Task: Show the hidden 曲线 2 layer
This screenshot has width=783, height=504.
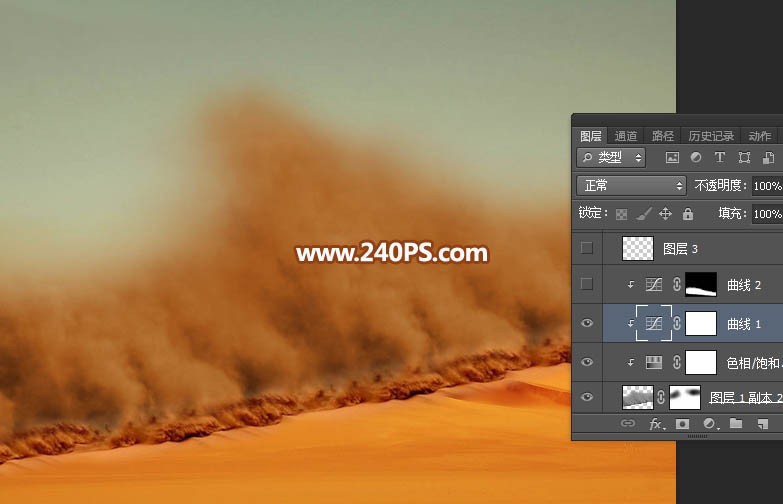Action: [587, 284]
